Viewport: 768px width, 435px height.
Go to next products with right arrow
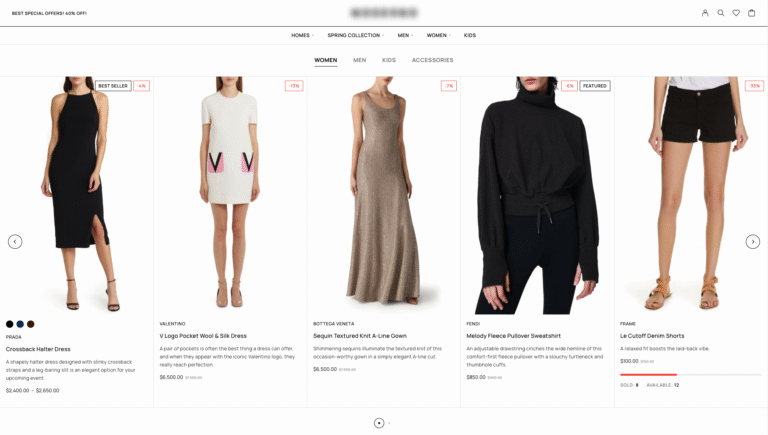point(753,242)
